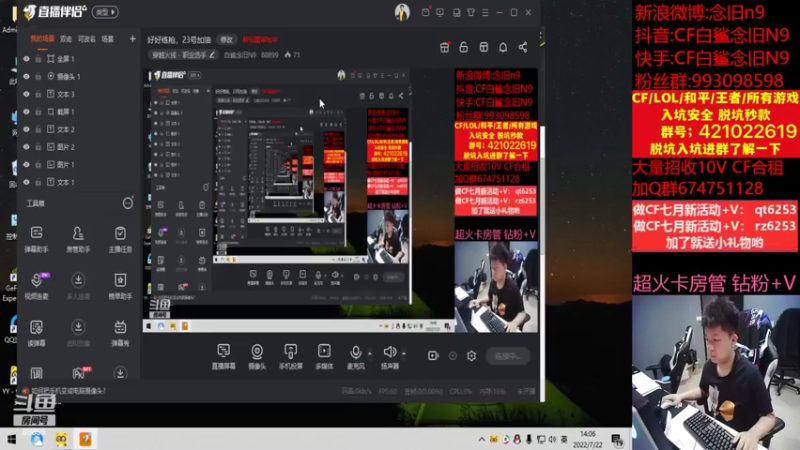
Task: Add 多媒体 multimedia source
Action: click(324, 356)
